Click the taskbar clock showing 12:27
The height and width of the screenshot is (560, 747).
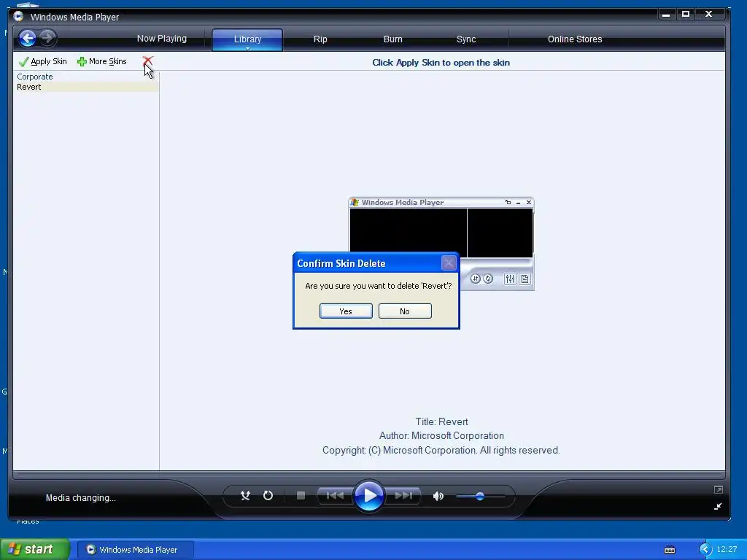point(727,549)
